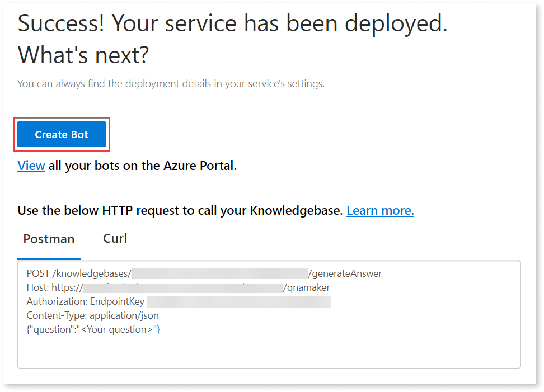The width and height of the screenshot is (544, 392).
Task: Select the POST generateAnswer request line
Action: click(204, 273)
